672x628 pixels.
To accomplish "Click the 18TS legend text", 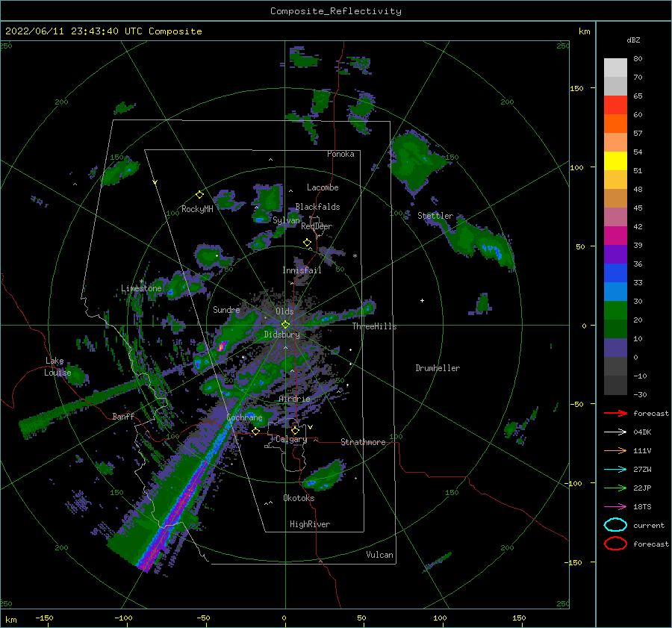I will pos(642,507).
